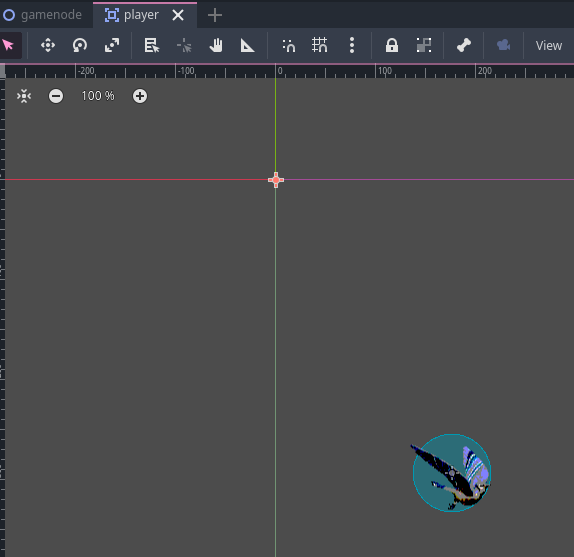Add a new scene tab
This screenshot has height=557, width=574.
[215, 15]
